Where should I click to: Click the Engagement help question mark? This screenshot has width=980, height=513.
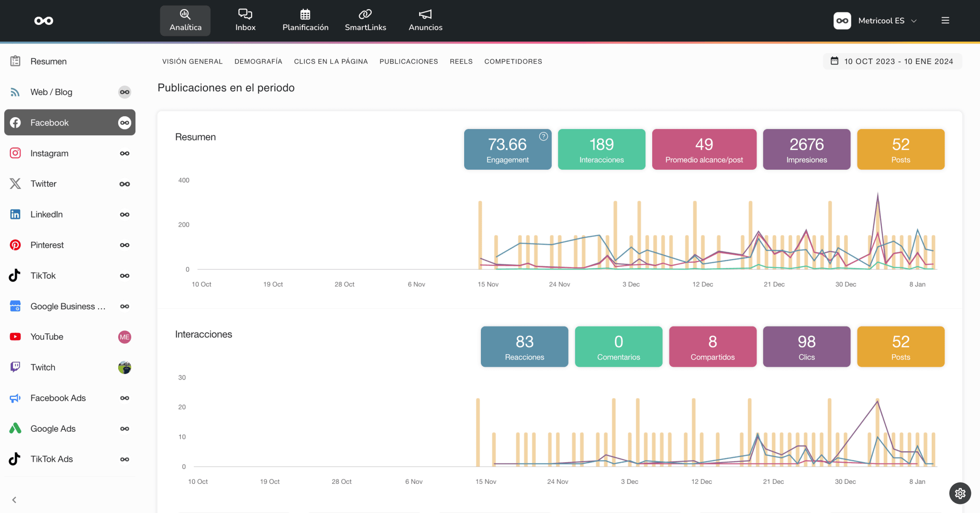pyautogui.click(x=544, y=136)
